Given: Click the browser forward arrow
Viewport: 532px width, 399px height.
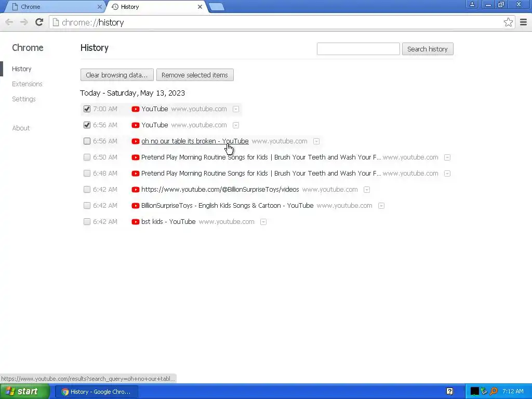Looking at the screenshot, I should (x=24, y=22).
